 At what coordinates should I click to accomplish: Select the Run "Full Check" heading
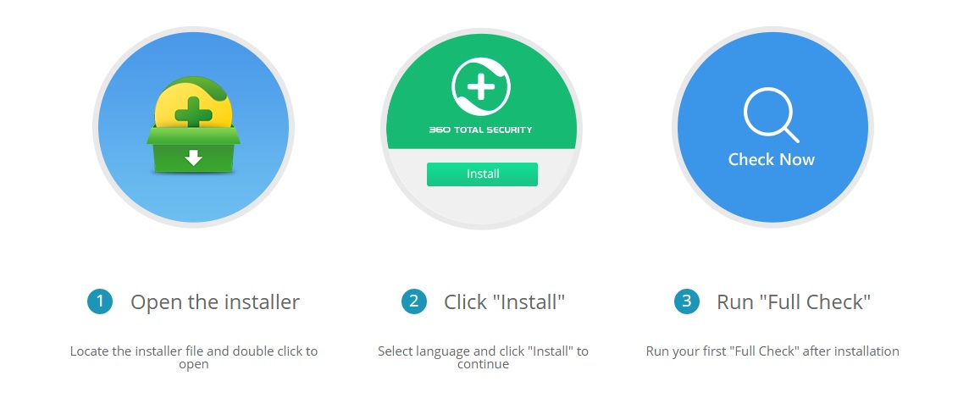[x=794, y=302]
